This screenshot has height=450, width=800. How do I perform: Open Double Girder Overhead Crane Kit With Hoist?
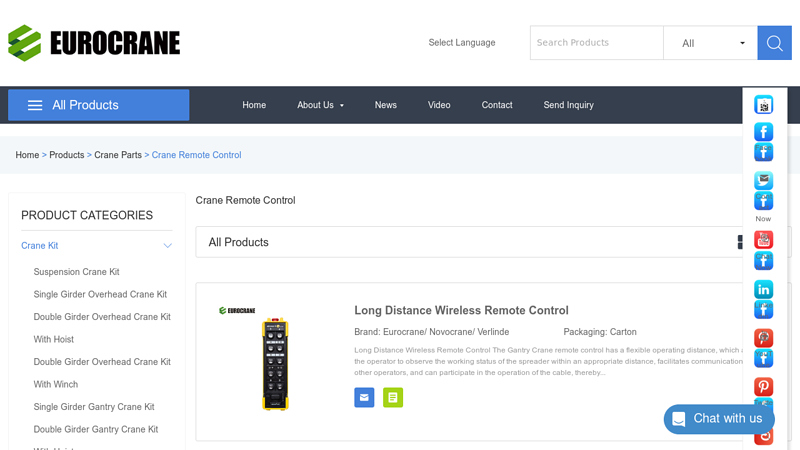[x=102, y=328]
